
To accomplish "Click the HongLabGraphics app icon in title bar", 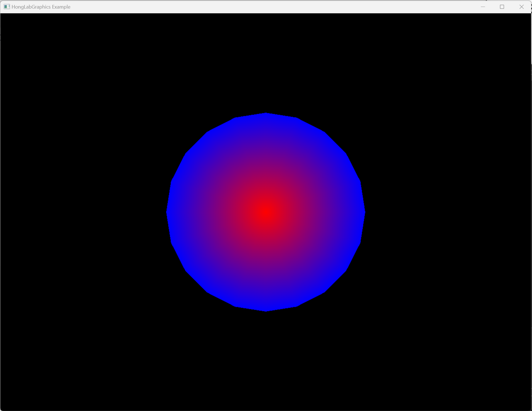I will (x=7, y=7).
